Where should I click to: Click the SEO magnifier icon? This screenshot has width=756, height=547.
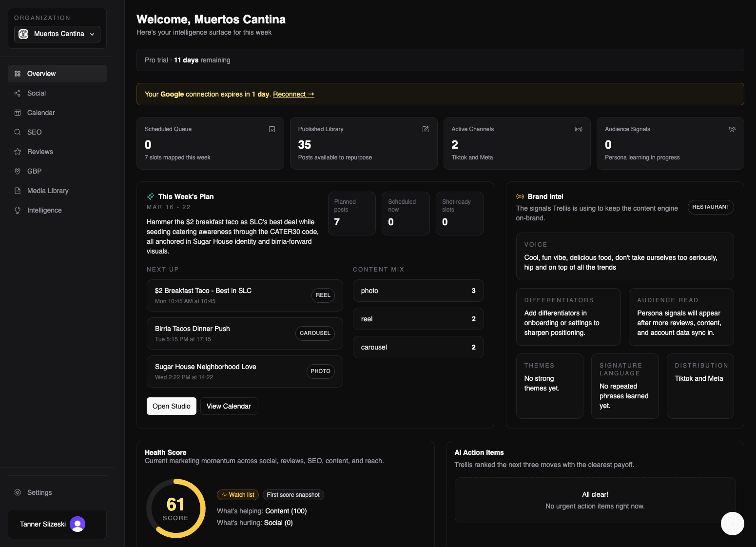(x=18, y=132)
